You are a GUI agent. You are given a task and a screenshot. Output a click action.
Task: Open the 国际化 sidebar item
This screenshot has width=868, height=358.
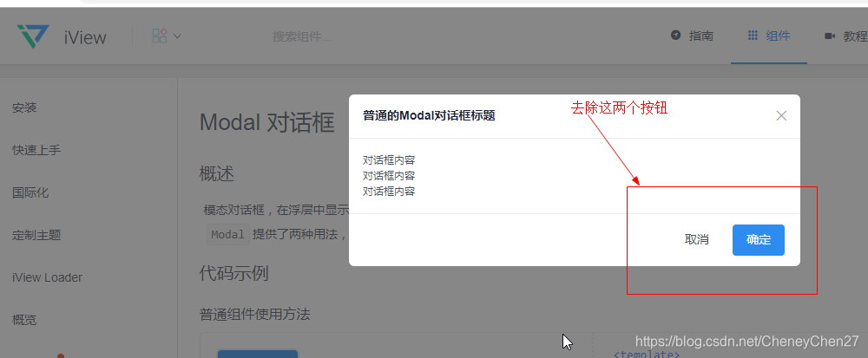(30, 192)
